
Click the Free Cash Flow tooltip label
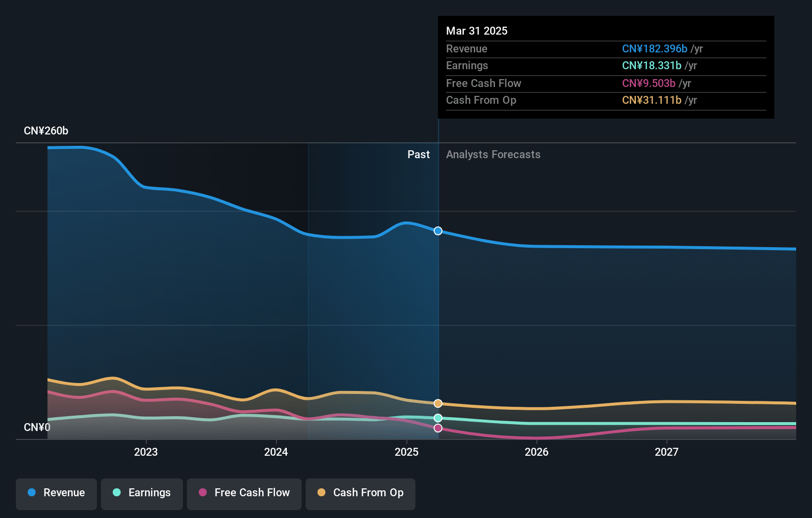click(x=484, y=83)
